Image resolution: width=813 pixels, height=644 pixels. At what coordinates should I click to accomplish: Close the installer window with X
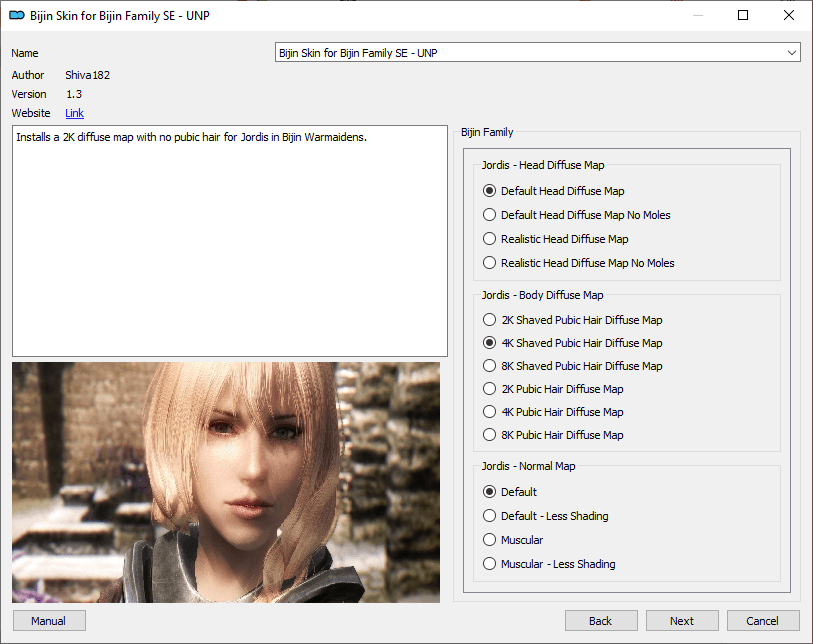(x=789, y=15)
